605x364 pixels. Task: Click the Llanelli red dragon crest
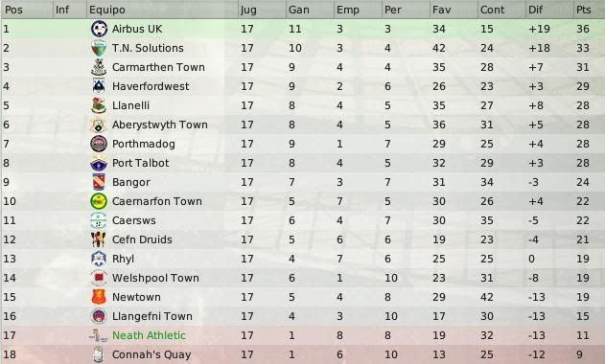coord(99,105)
